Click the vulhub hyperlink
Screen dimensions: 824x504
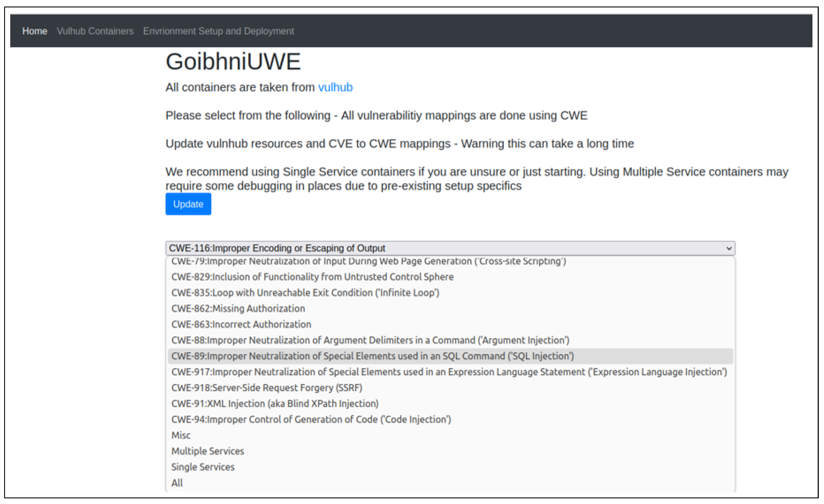335,87
